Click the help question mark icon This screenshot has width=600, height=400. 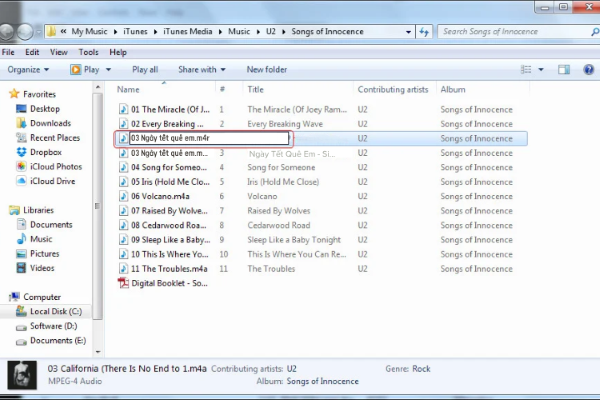pyautogui.click(x=586, y=70)
